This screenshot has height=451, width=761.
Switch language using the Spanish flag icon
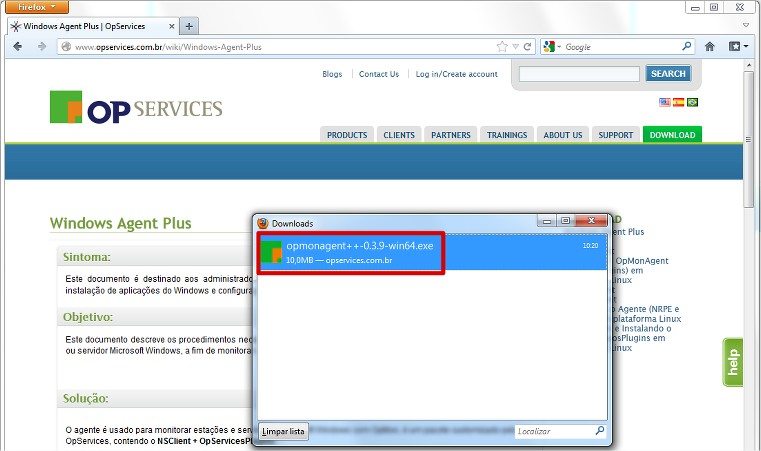click(679, 102)
